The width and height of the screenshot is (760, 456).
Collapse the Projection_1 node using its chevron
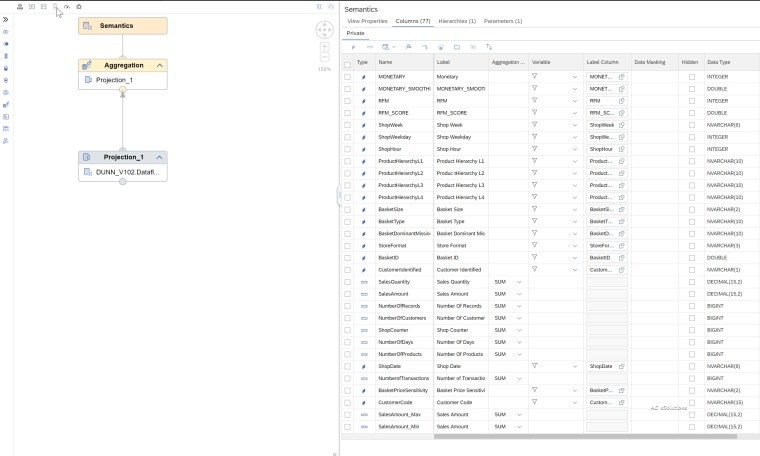[x=160, y=157]
